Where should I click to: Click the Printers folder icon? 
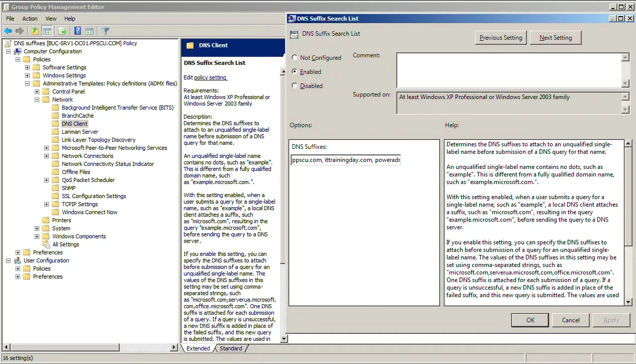click(x=46, y=220)
